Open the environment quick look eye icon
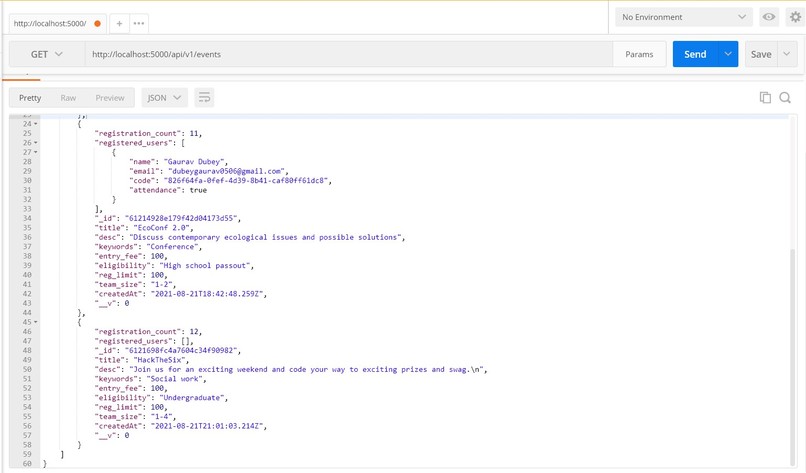806x473 pixels. 768,17
